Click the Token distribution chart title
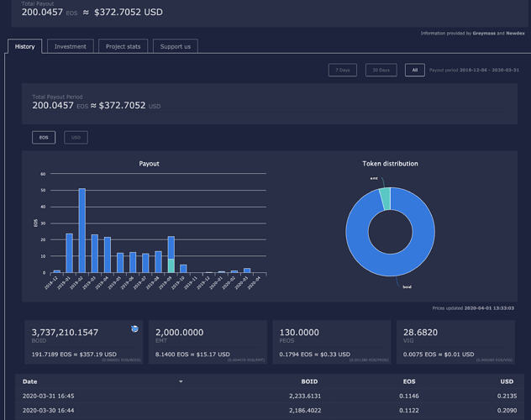This screenshot has height=420, width=531. pos(390,164)
